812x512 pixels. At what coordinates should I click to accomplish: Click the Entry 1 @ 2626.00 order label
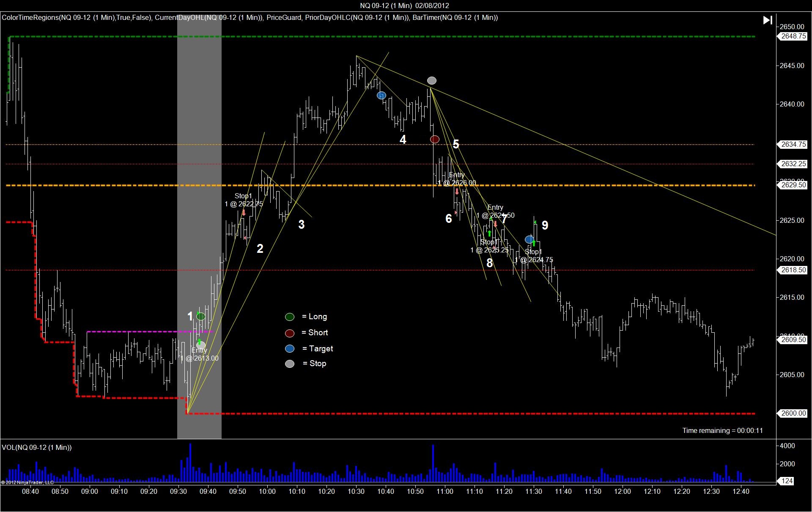pos(457,179)
